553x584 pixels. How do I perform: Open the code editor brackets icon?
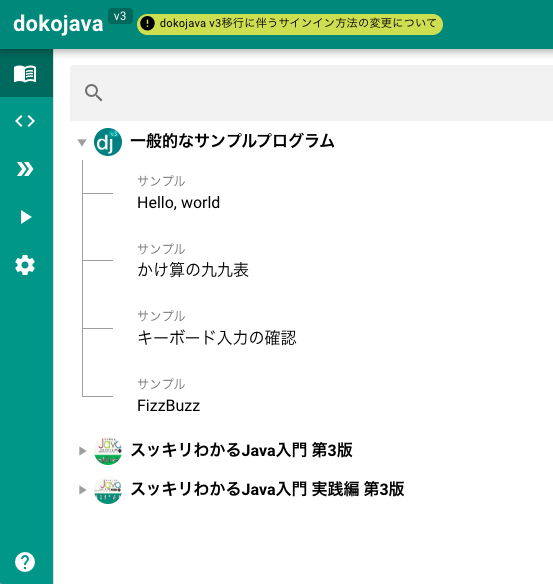(x=25, y=121)
